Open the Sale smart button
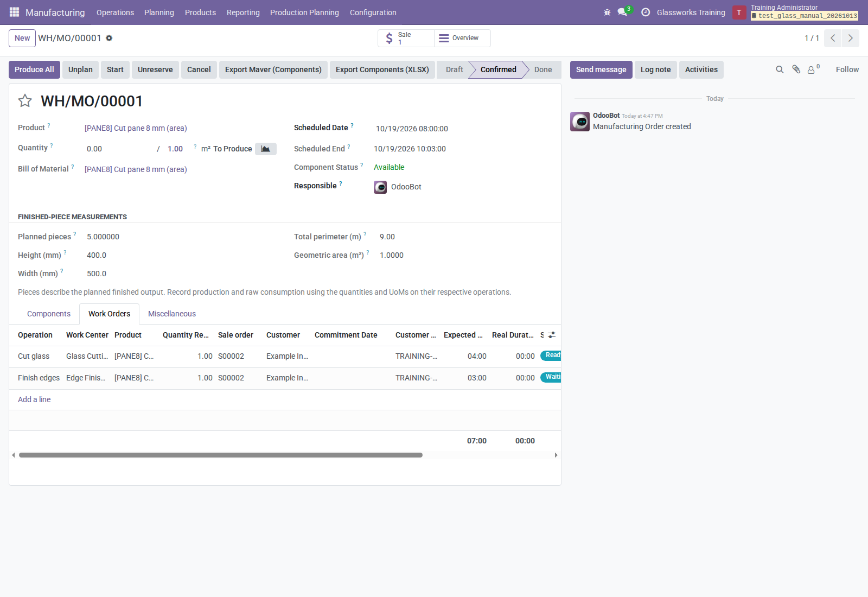The image size is (868, 597). click(x=406, y=38)
